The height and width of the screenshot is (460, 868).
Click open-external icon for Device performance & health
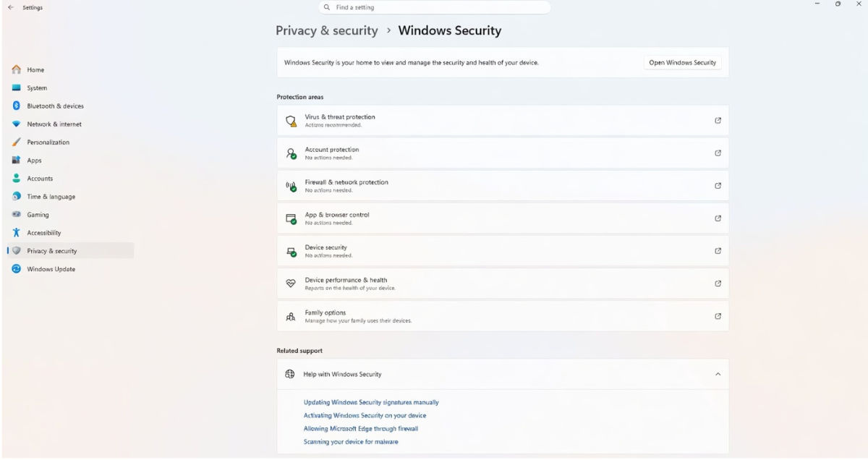[718, 284]
